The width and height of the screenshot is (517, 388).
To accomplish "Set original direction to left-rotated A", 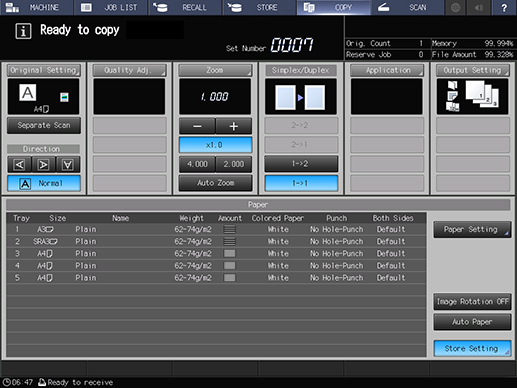I will [19, 164].
